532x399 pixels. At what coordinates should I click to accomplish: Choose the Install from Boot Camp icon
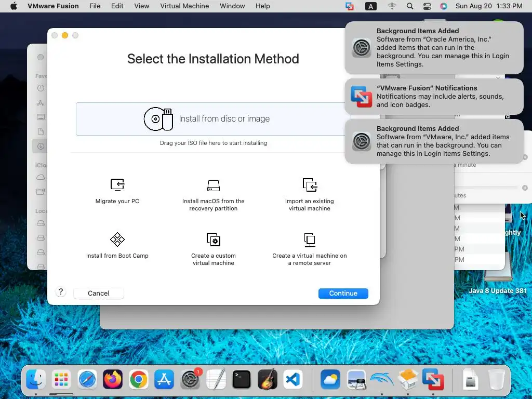(117, 240)
